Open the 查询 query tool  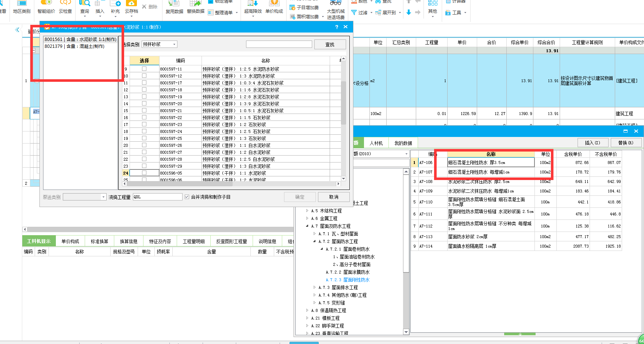click(85, 8)
